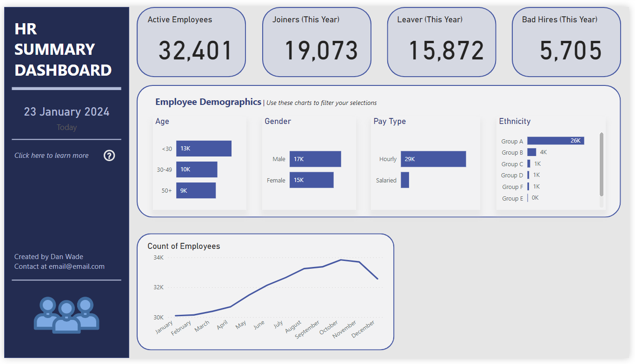Click the 'Ethnicity' chart title
The width and height of the screenshot is (635, 364).
(x=515, y=121)
